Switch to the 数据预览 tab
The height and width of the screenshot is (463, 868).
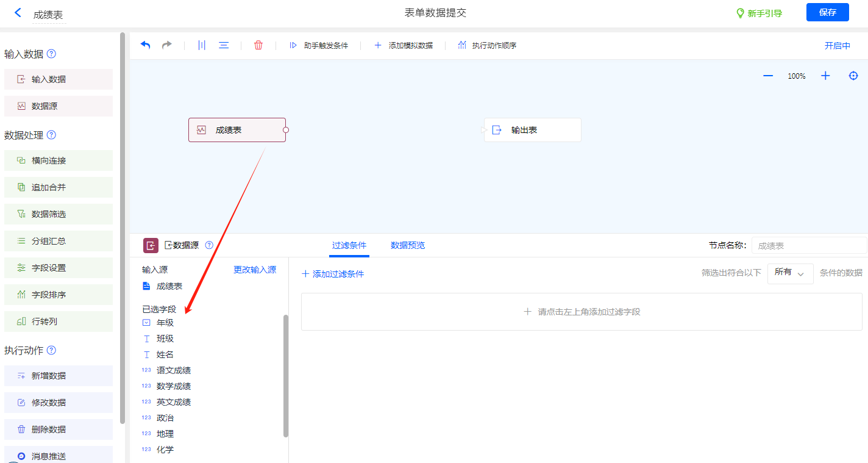coord(408,245)
